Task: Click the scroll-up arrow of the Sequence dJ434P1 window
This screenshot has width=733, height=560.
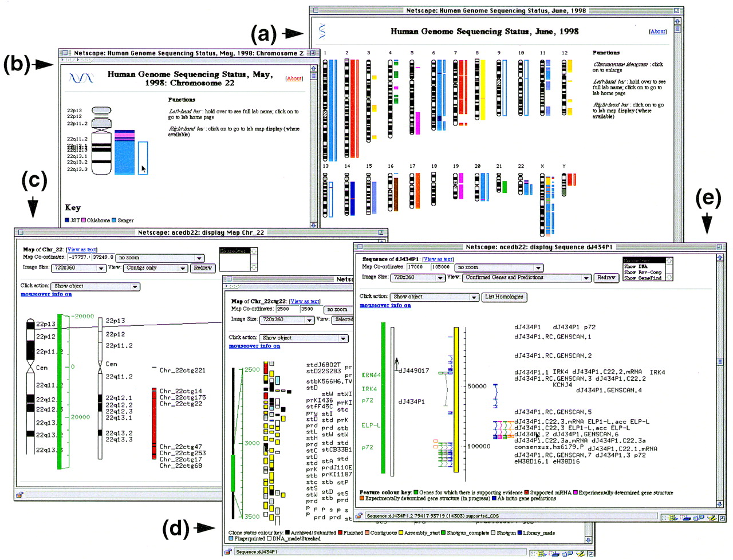Action: pyautogui.click(x=720, y=258)
